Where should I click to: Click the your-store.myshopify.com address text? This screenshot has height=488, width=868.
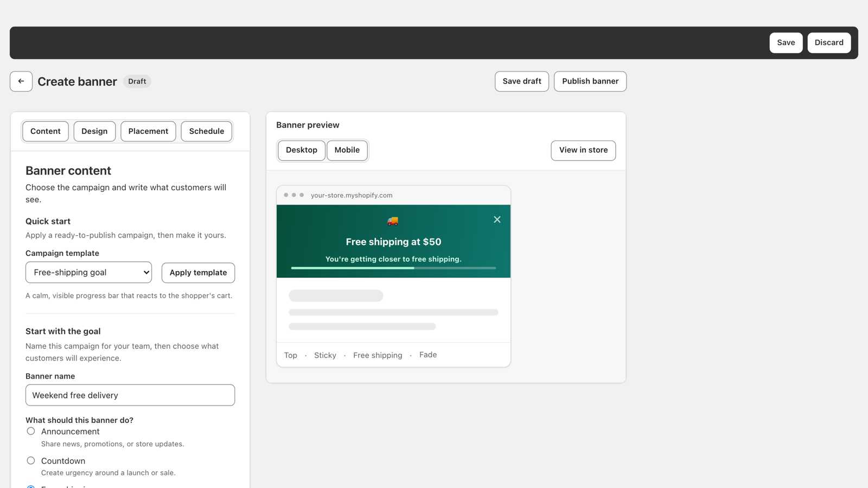[352, 195]
